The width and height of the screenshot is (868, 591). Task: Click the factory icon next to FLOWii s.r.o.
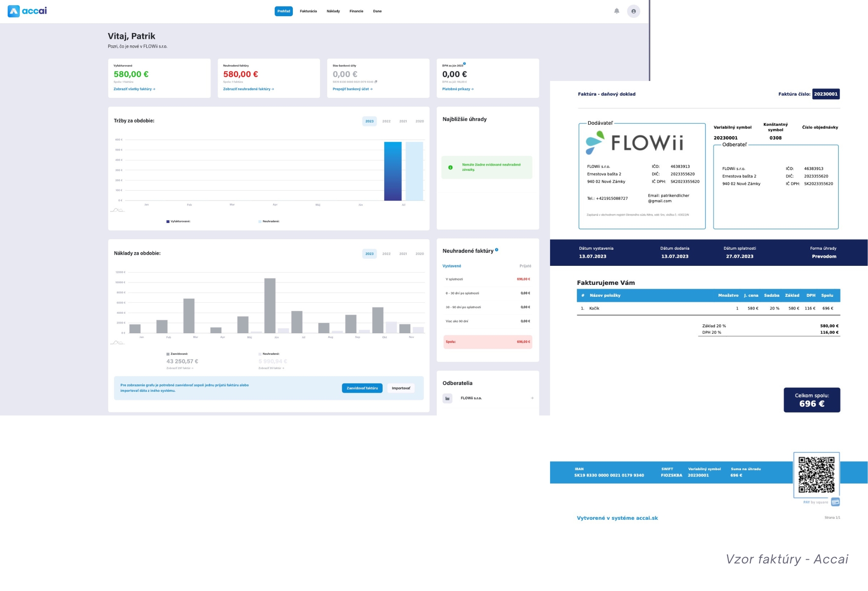click(448, 398)
